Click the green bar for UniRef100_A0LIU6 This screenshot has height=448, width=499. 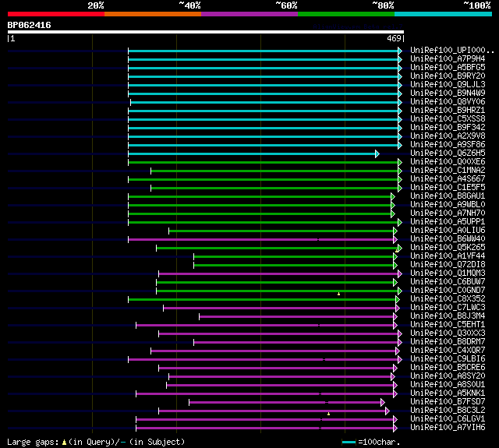tap(281, 231)
